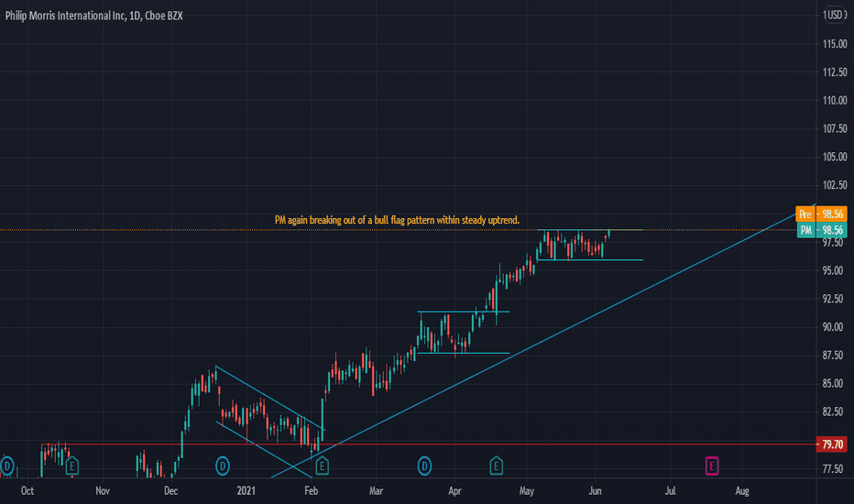Click the Aug label on the time axis
Viewport: 854px width, 504px height.
742,491
